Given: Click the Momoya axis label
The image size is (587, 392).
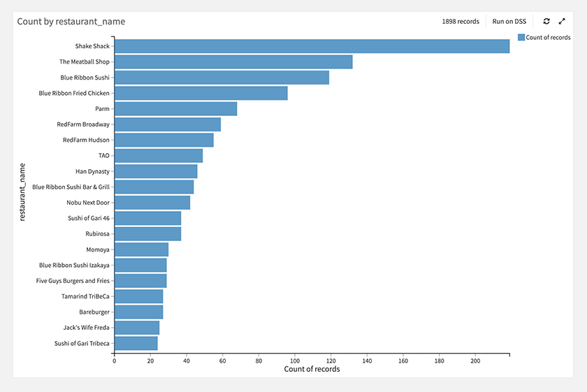Looking at the screenshot, I should point(98,249).
